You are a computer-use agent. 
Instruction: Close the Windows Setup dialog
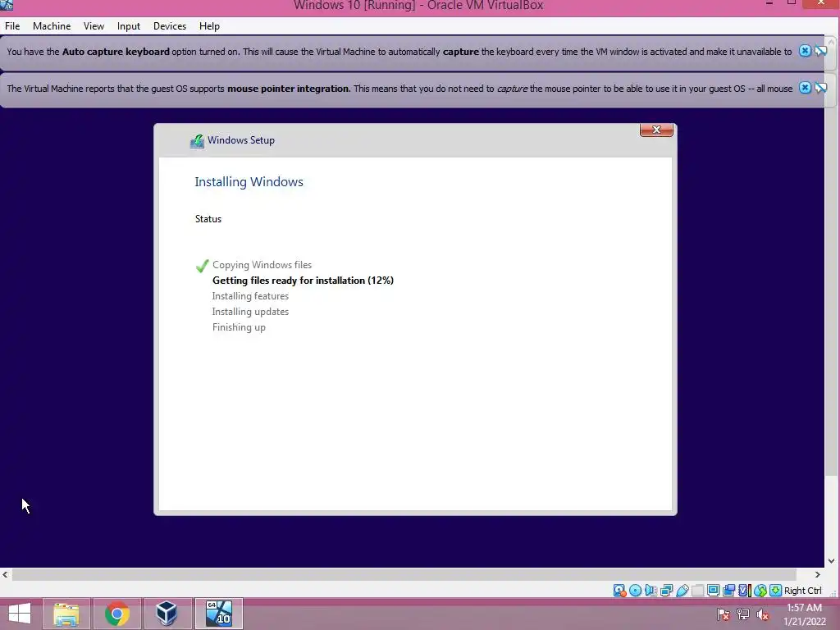click(656, 130)
